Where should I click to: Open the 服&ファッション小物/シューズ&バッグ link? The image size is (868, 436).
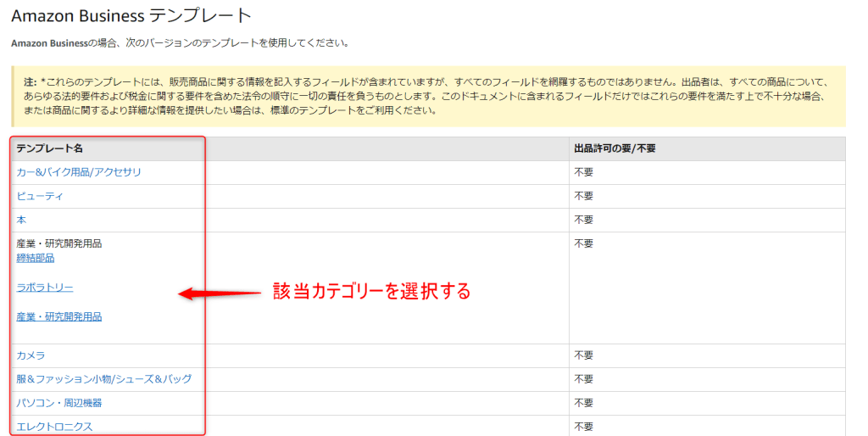point(104,379)
